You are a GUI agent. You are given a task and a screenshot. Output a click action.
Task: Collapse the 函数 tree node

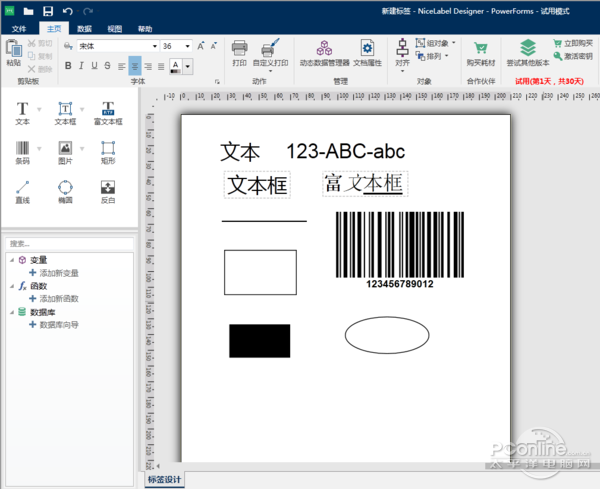click(12, 286)
